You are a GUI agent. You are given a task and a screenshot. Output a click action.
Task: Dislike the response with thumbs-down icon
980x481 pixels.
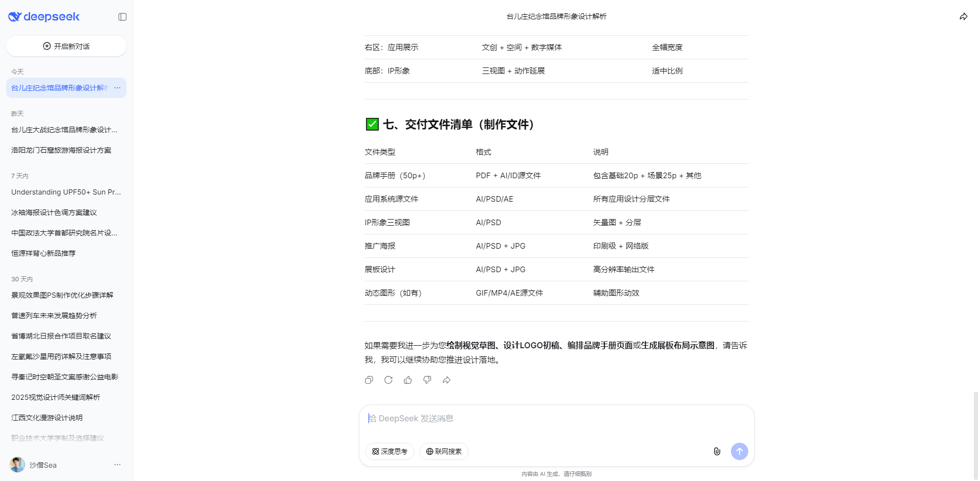427,380
